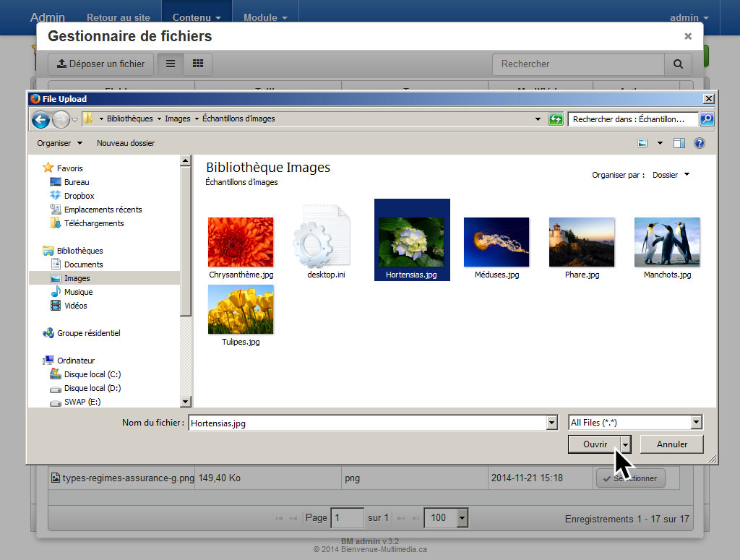Open the Organiser menu
Screen dimensions: 740x560
click(x=59, y=143)
